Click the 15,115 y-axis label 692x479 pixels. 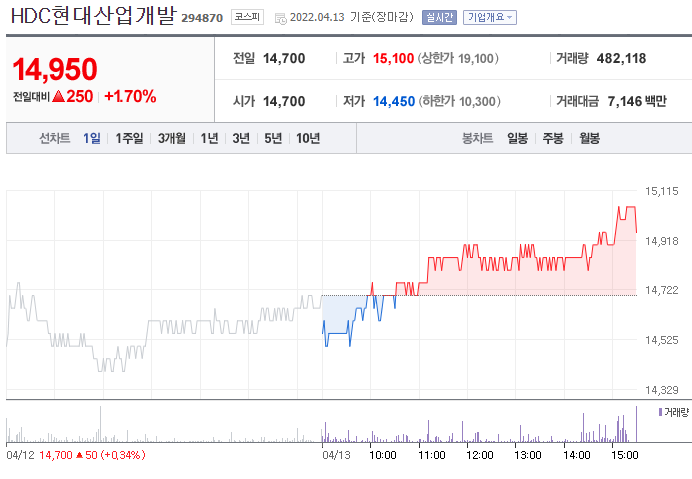tap(662, 191)
